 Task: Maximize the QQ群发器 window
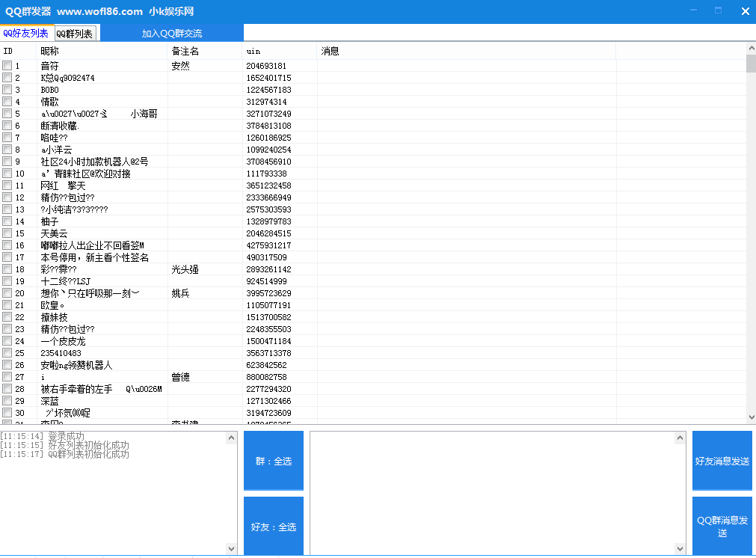click(718, 10)
